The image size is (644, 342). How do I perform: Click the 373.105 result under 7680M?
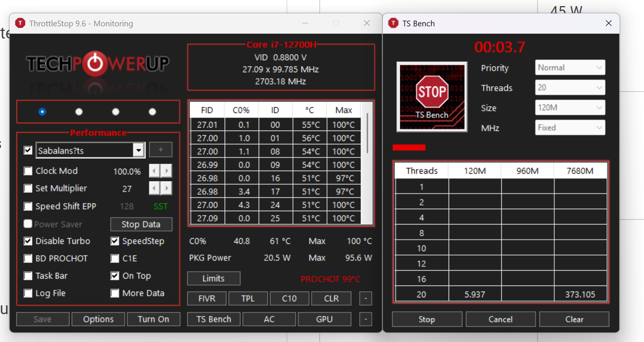coord(580,294)
